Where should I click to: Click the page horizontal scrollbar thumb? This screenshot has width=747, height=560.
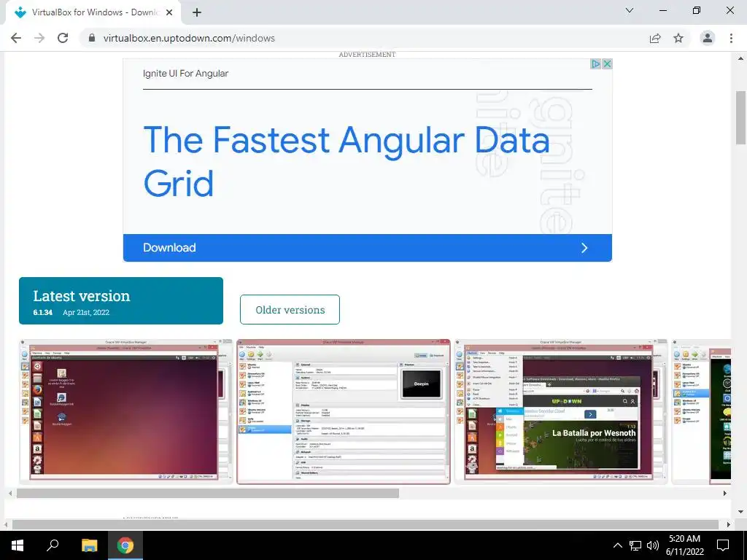pos(365,524)
